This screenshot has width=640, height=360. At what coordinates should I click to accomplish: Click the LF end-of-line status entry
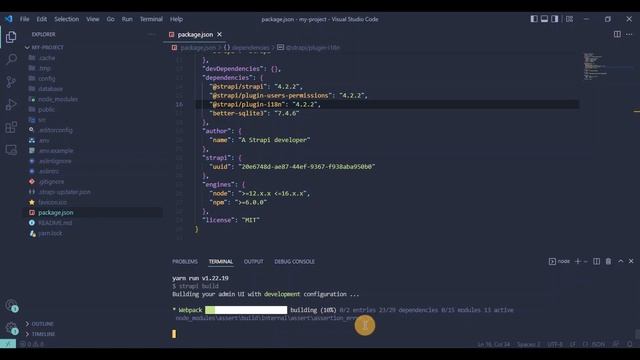(x=573, y=344)
